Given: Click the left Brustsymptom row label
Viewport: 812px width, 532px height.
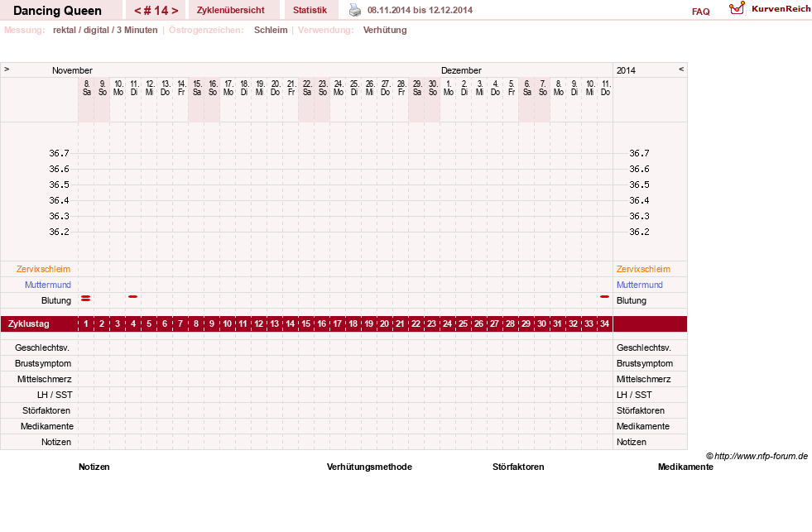Looking at the screenshot, I should pyautogui.click(x=43, y=363).
